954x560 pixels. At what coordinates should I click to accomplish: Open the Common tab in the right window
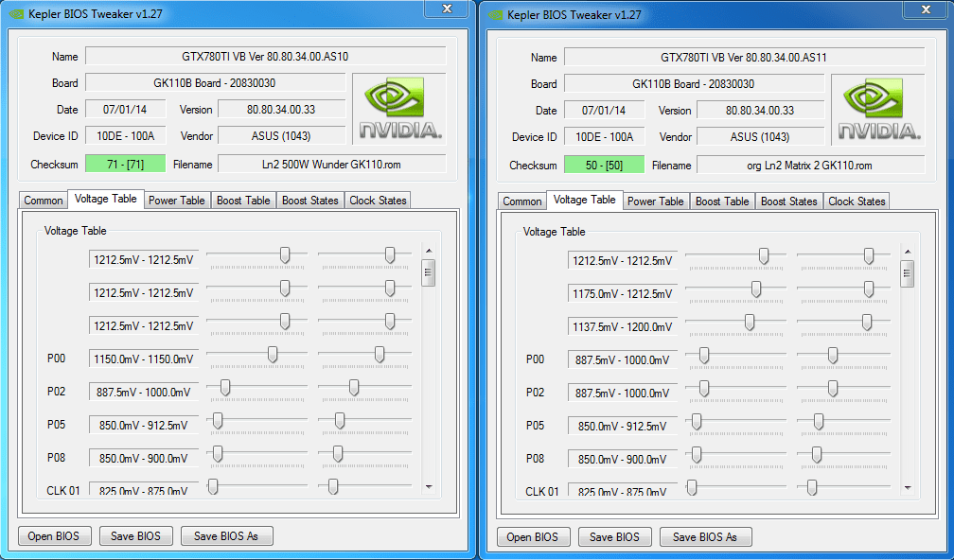click(522, 201)
